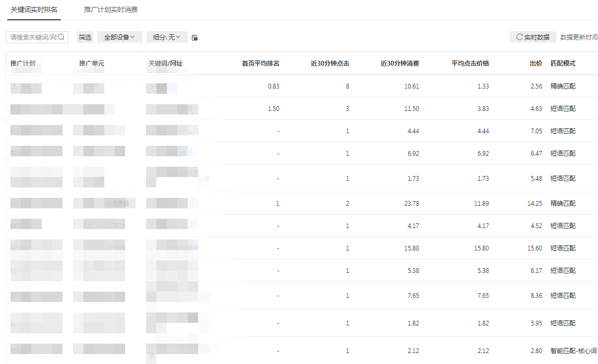
Task: Click keyword circle icon in the 6.92 spend row
Action: [190, 153]
